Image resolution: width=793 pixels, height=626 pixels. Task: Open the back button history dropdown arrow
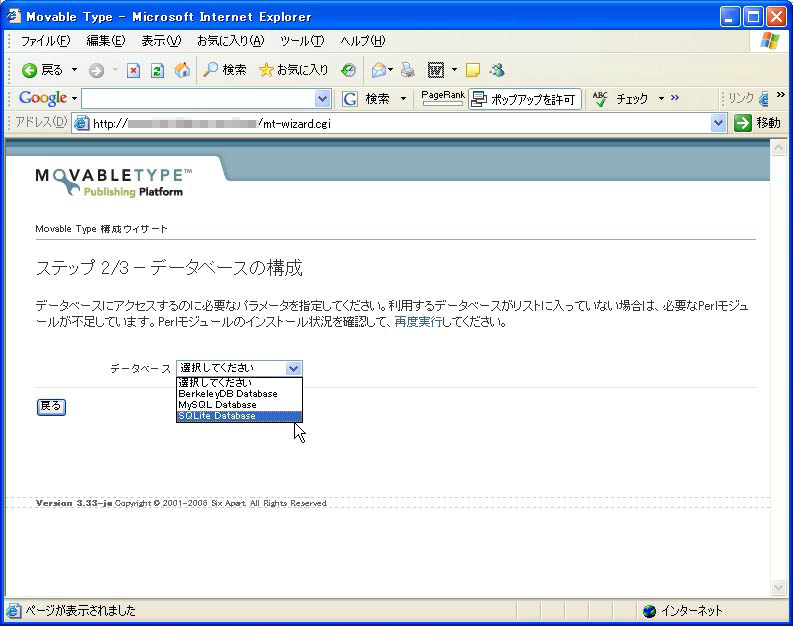74,70
